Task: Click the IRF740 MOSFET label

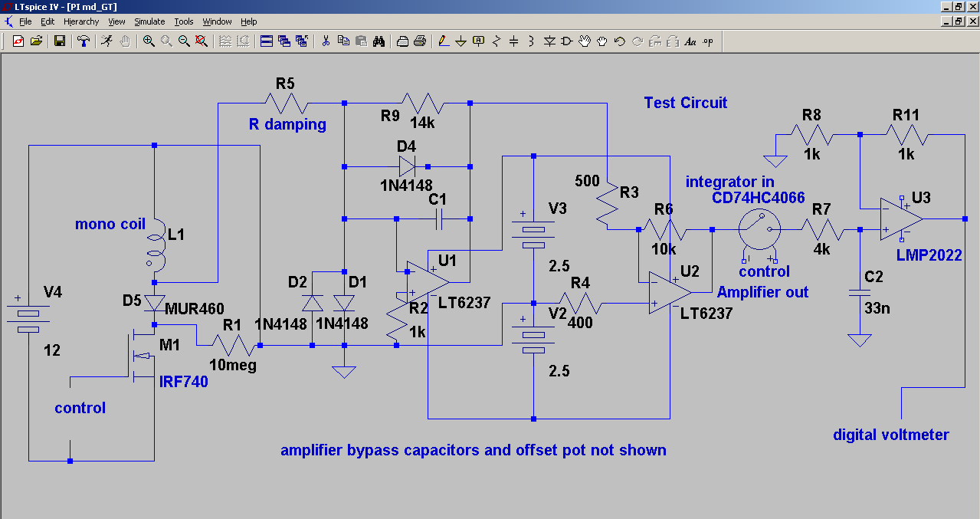Action: 183,382
